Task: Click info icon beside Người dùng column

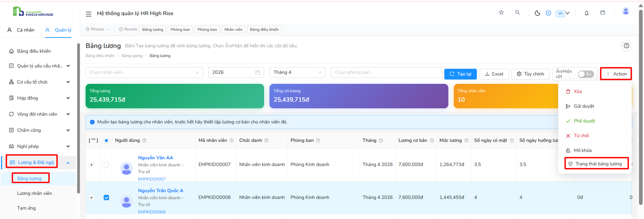Action: (145, 141)
